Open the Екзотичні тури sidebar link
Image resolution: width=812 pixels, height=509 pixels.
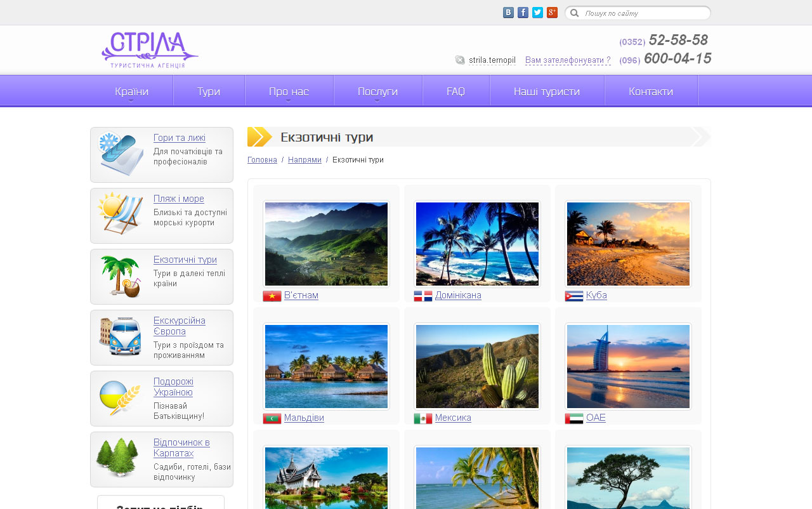pyautogui.click(x=185, y=260)
